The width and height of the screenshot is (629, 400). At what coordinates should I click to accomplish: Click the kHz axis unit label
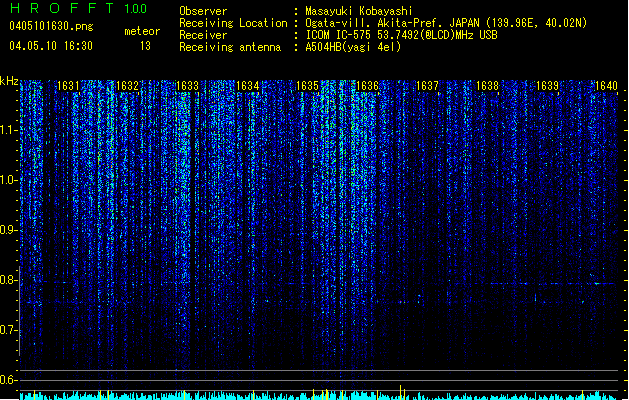pyautogui.click(x=9, y=81)
